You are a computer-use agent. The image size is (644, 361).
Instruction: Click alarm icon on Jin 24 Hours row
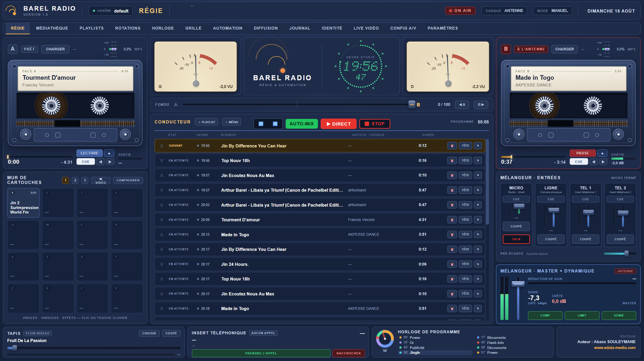pos(452,264)
